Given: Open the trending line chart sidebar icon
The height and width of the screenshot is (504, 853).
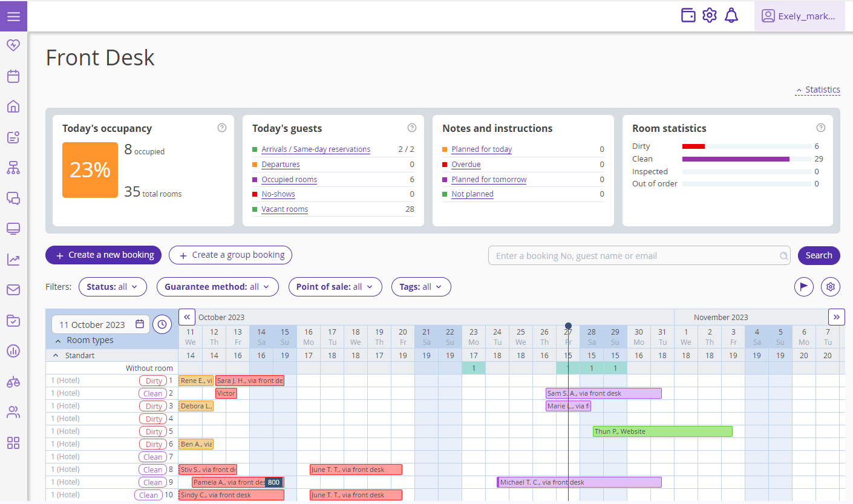Looking at the screenshot, I should click(x=13, y=260).
